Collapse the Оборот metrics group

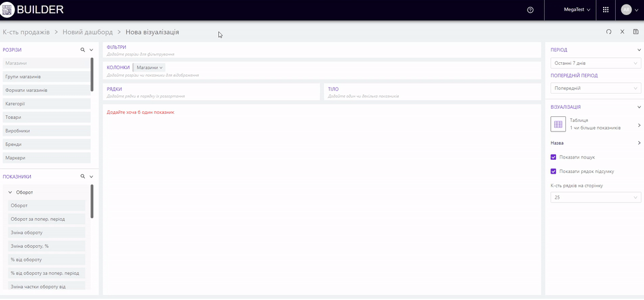point(10,192)
